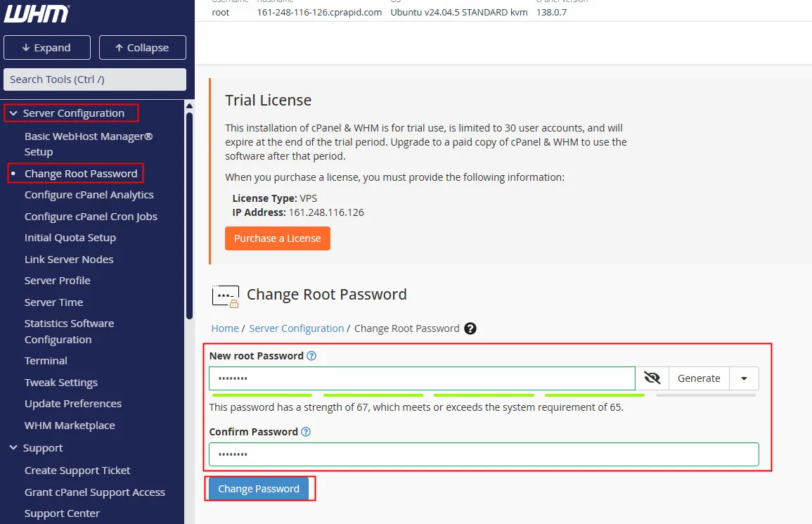Click the Collapse all button

pos(143,48)
